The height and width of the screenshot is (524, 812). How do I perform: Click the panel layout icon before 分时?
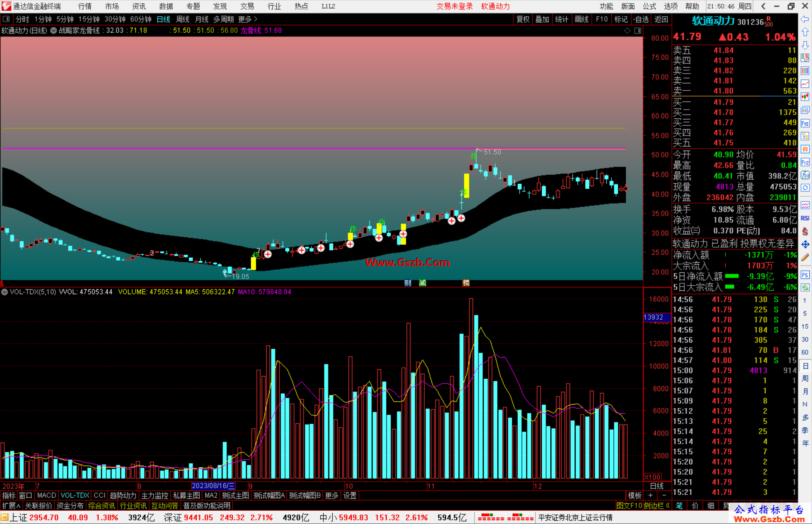6,19
